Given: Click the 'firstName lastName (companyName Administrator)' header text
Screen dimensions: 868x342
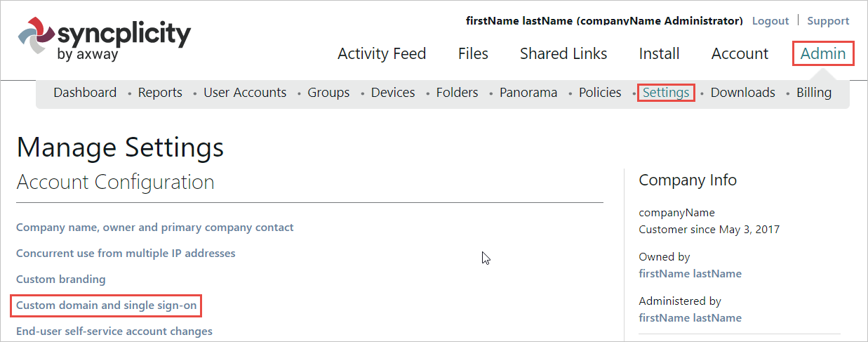Looking at the screenshot, I should point(604,21).
